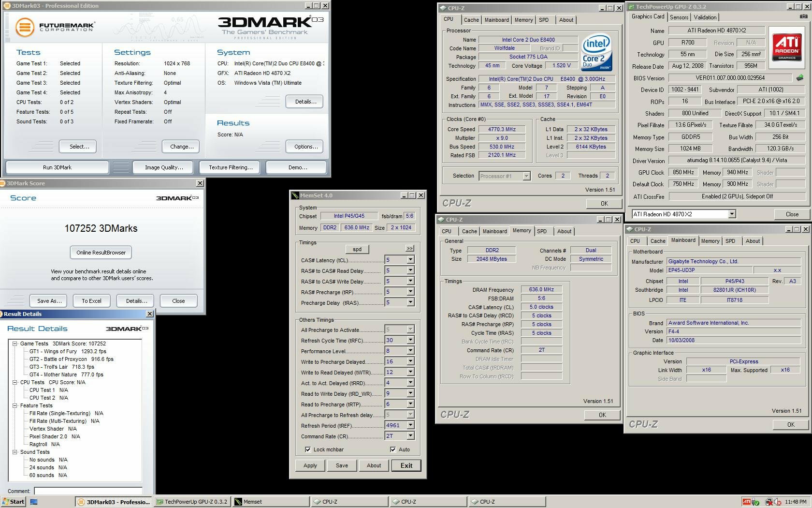Click the ATI Radeon graphics logo
812x508 pixels.
point(786,47)
